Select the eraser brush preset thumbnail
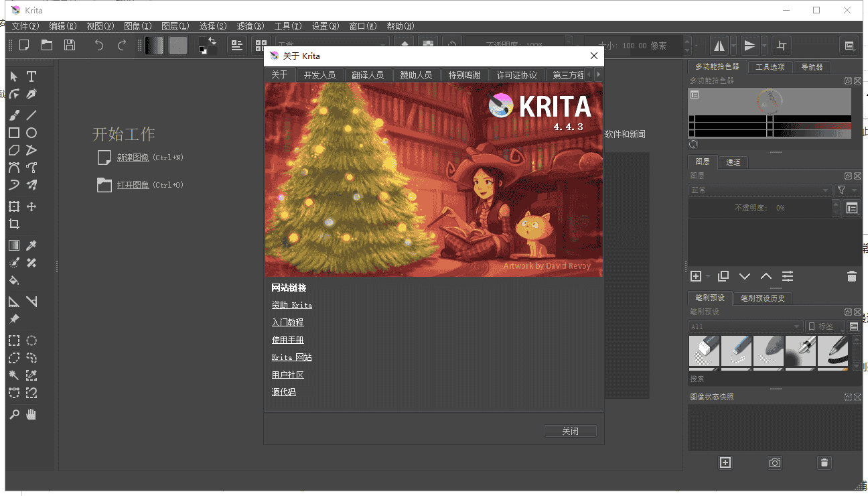Image resolution: width=868 pixels, height=496 pixels. tap(704, 352)
